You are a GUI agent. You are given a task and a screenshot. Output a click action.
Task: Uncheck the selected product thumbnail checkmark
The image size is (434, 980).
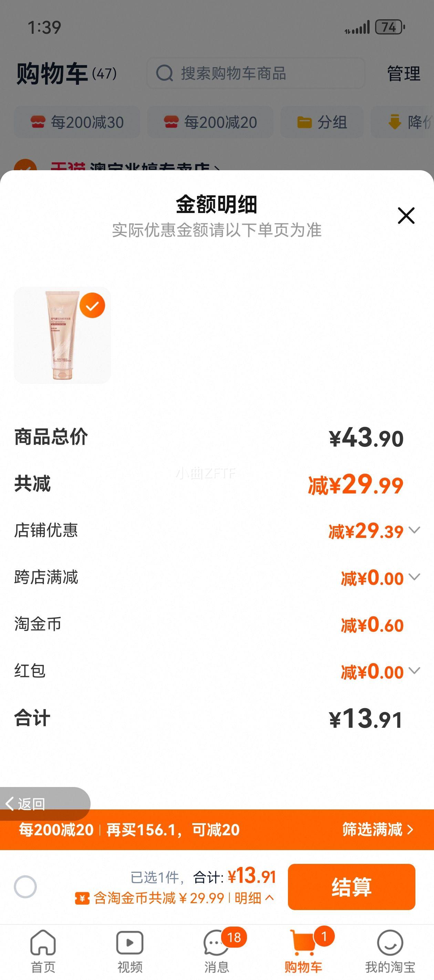[x=92, y=306]
